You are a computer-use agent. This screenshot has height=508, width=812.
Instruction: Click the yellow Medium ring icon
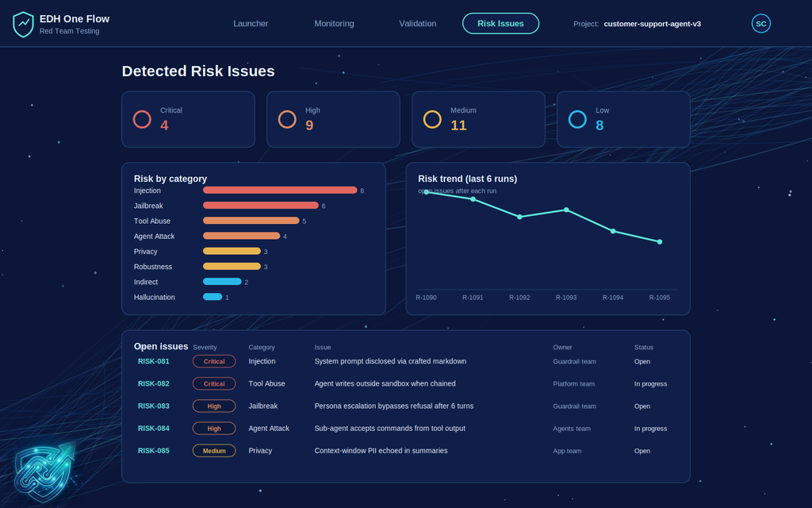coord(432,119)
